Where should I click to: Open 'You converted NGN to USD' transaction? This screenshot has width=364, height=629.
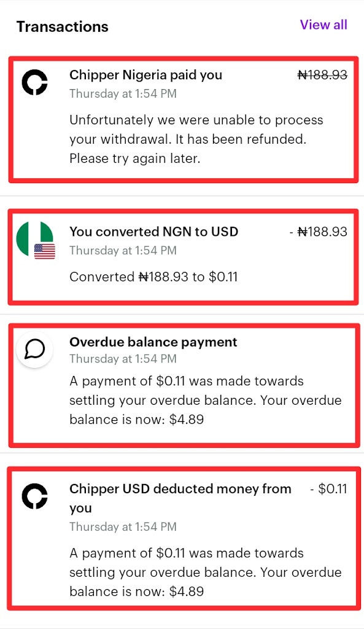click(x=154, y=232)
